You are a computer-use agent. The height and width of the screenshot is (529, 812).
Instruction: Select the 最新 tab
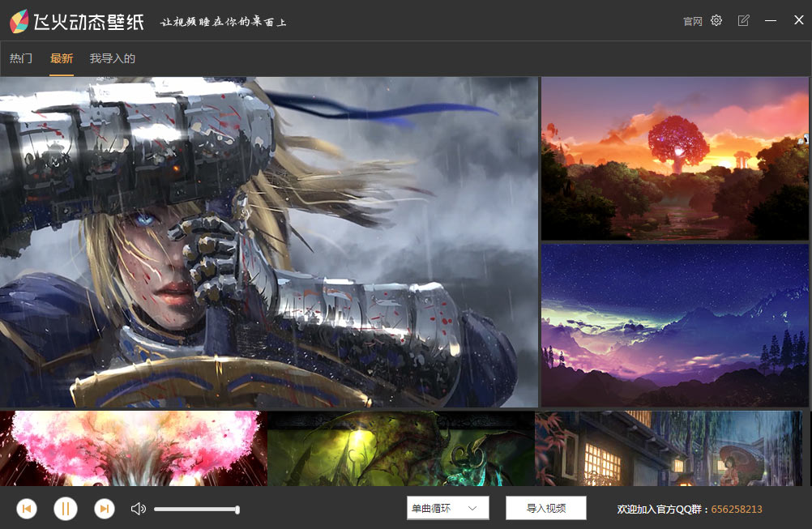click(61, 58)
